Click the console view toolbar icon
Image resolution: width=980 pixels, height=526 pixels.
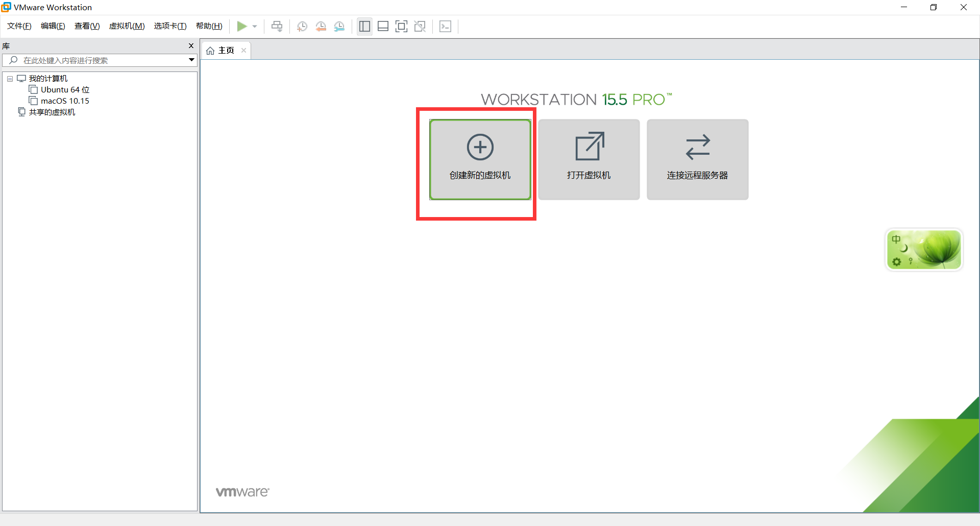[x=445, y=26]
